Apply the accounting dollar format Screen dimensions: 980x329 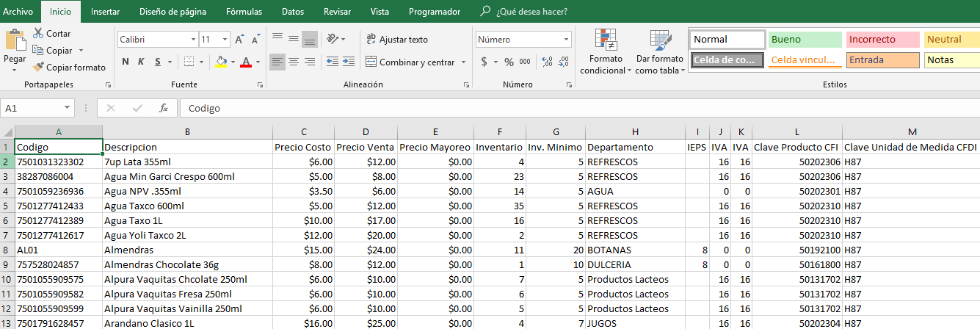484,62
